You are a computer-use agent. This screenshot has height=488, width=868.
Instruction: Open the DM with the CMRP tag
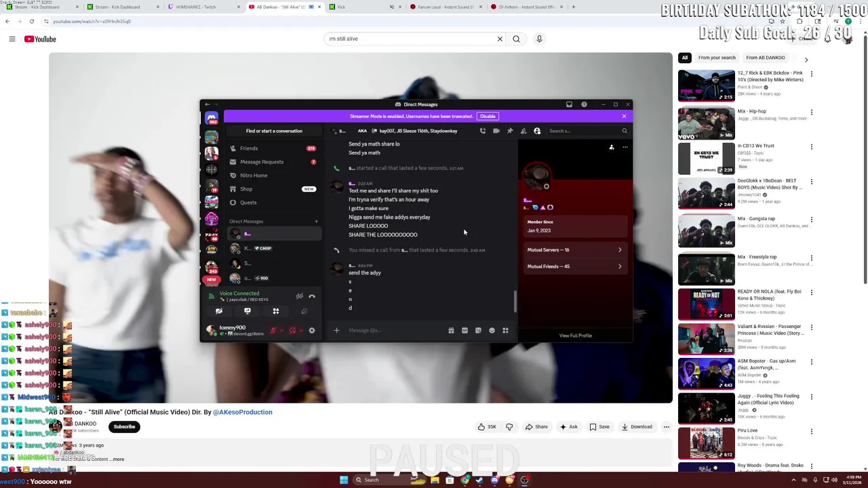274,249
